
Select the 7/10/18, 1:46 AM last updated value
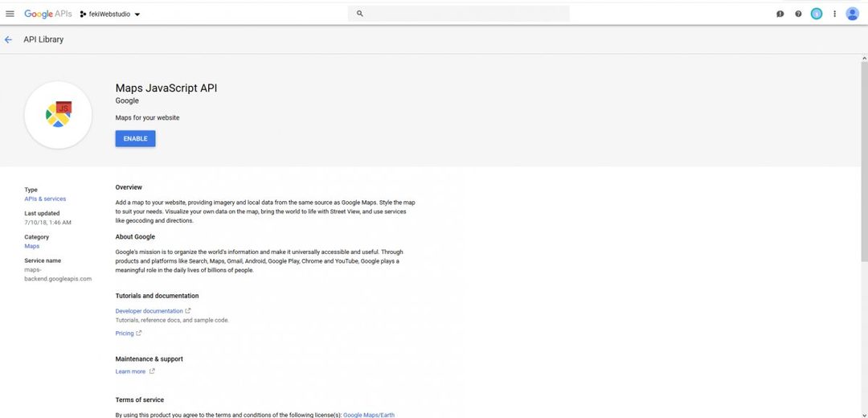(x=47, y=223)
